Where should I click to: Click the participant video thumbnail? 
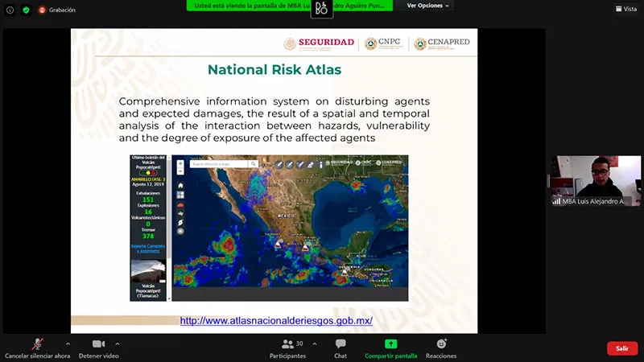(595, 180)
